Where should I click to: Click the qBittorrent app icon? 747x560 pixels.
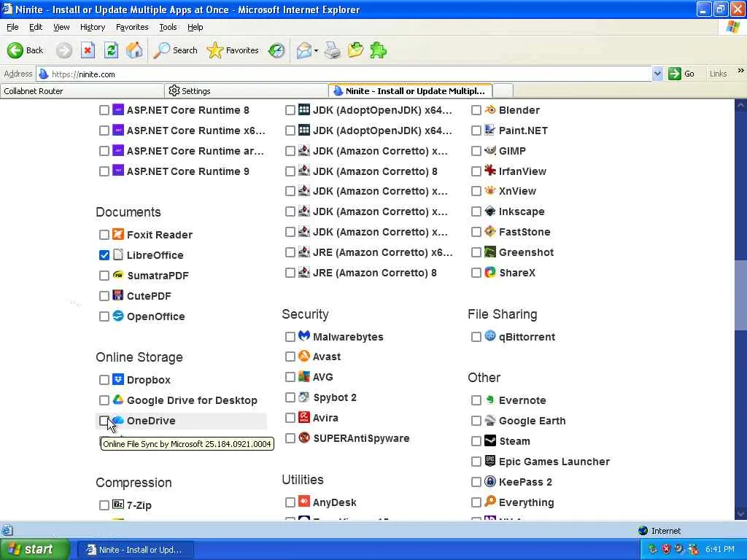(490, 336)
